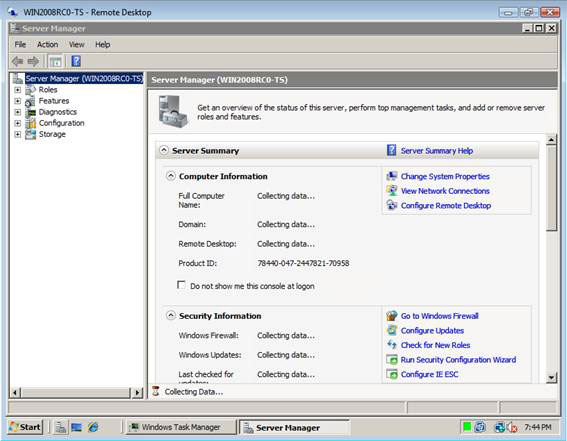Open Check for New Roles link

(x=435, y=345)
